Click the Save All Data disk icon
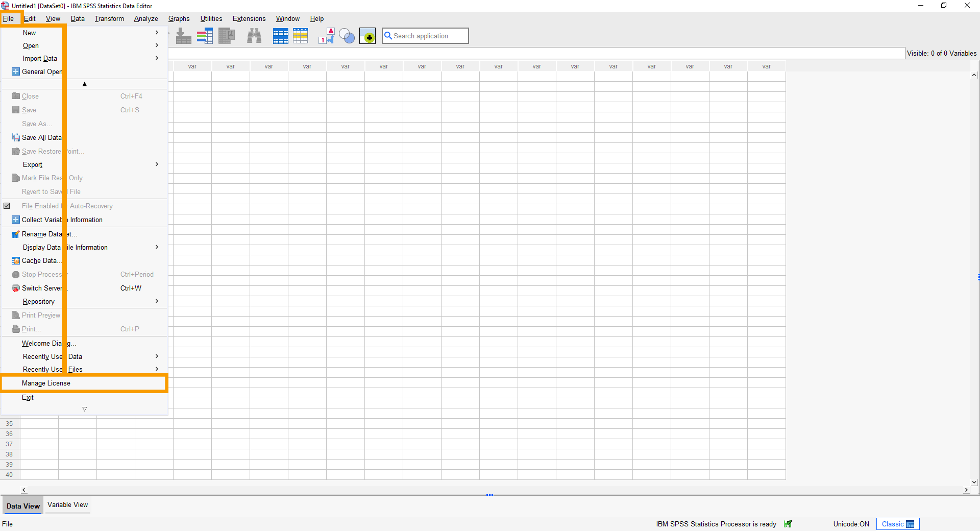This screenshot has width=980, height=531. click(16, 137)
